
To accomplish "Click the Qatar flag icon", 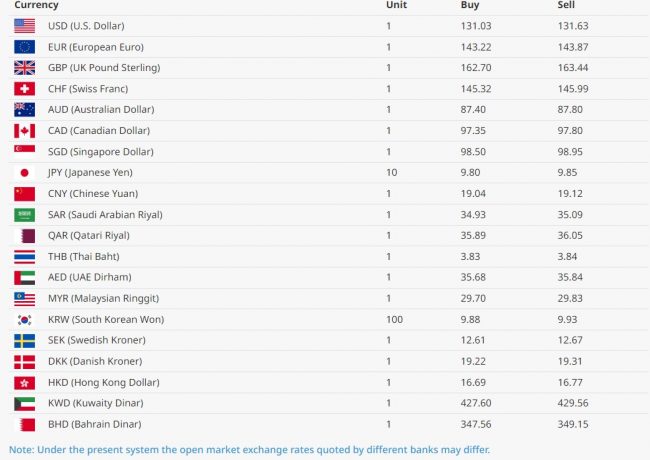I will tap(25, 235).
